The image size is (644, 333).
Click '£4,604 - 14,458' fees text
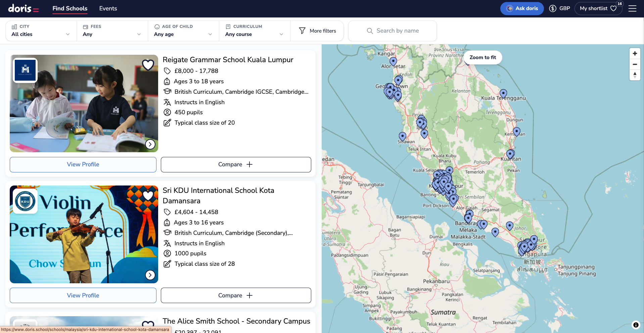(x=196, y=212)
